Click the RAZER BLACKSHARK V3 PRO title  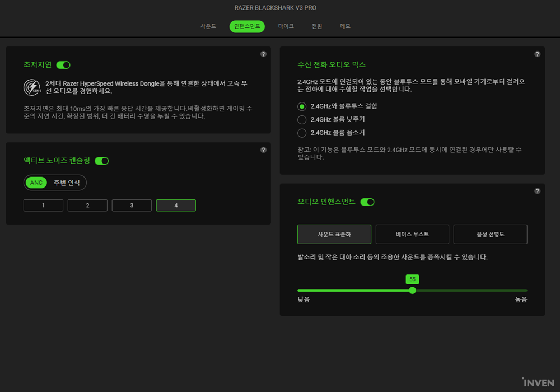(x=276, y=7)
